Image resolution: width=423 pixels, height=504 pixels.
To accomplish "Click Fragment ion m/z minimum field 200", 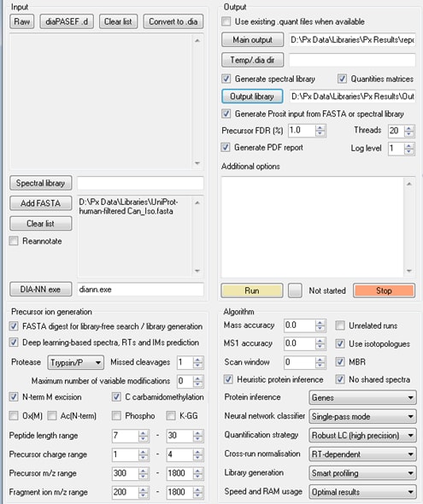I will tap(126, 492).
